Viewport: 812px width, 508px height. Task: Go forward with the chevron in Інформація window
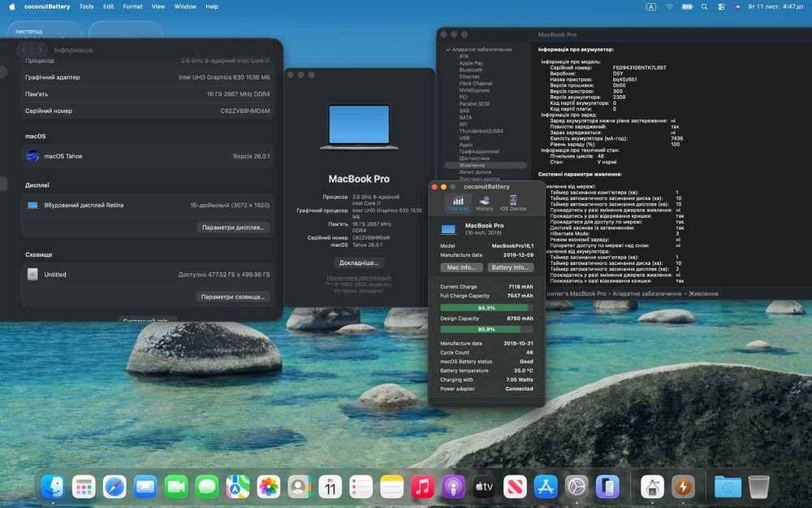click(40, 50)
